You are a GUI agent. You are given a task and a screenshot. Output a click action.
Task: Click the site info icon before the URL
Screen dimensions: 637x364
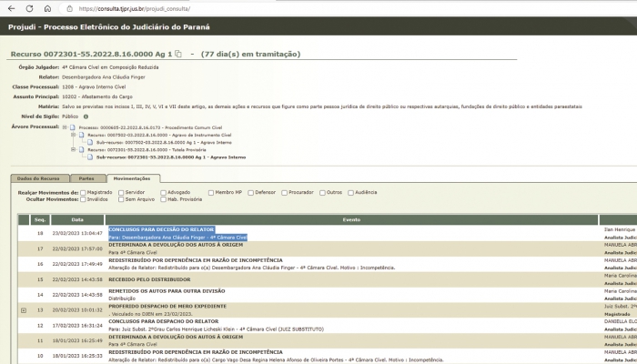tap(69, 8)
